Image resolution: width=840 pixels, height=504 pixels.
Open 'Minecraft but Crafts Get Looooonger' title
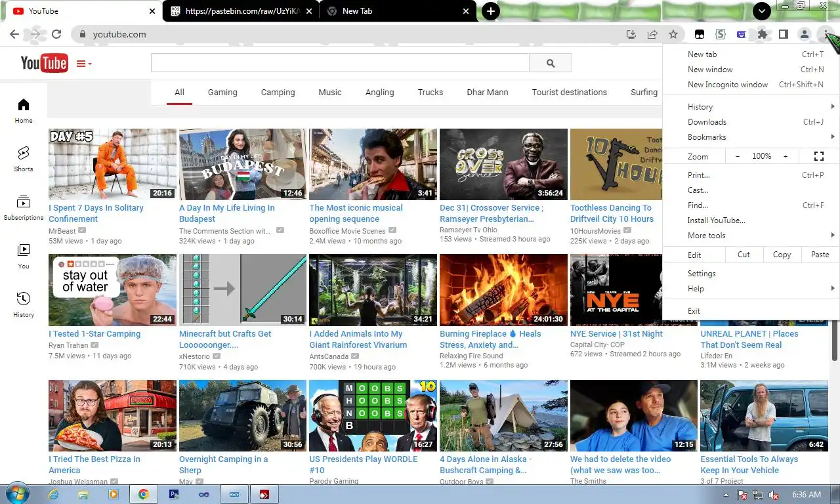225,339
